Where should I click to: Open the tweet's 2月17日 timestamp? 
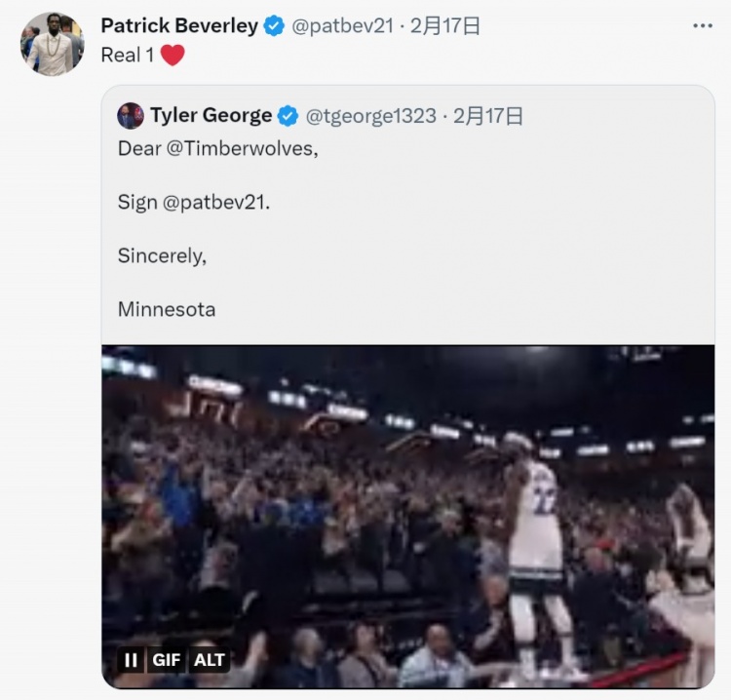445,25
